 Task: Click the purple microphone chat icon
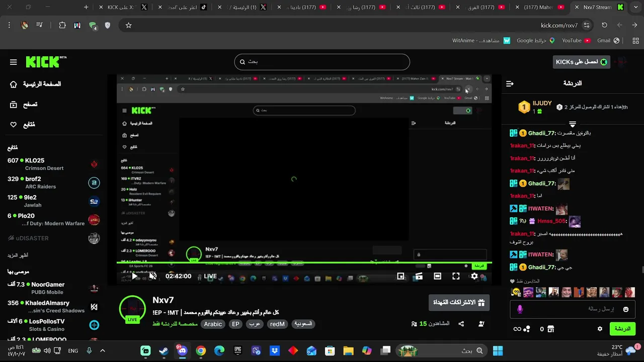[520, 309]
